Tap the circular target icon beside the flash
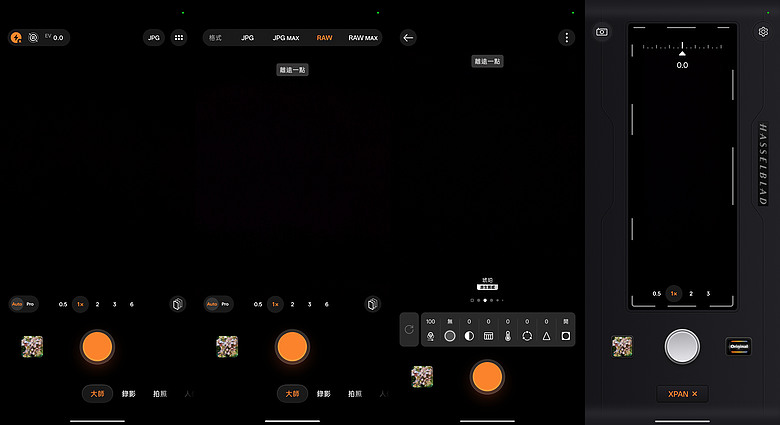Viewport: 780px width, 425px height. pyautogui.click(x=33, y=38)
